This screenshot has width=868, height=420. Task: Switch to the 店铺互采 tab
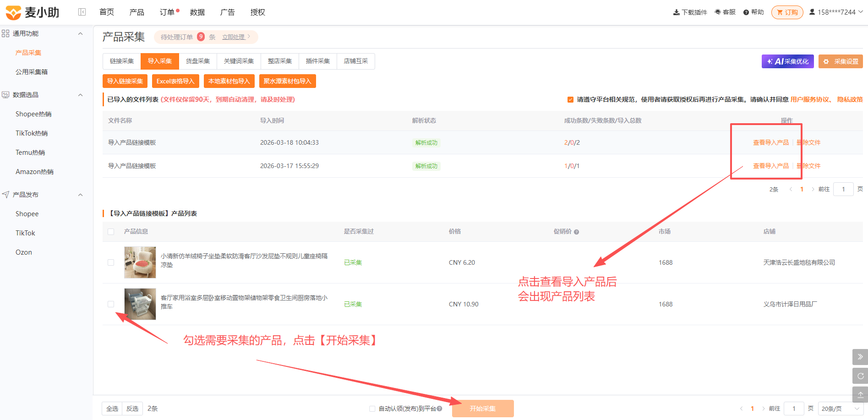[356, 61]
